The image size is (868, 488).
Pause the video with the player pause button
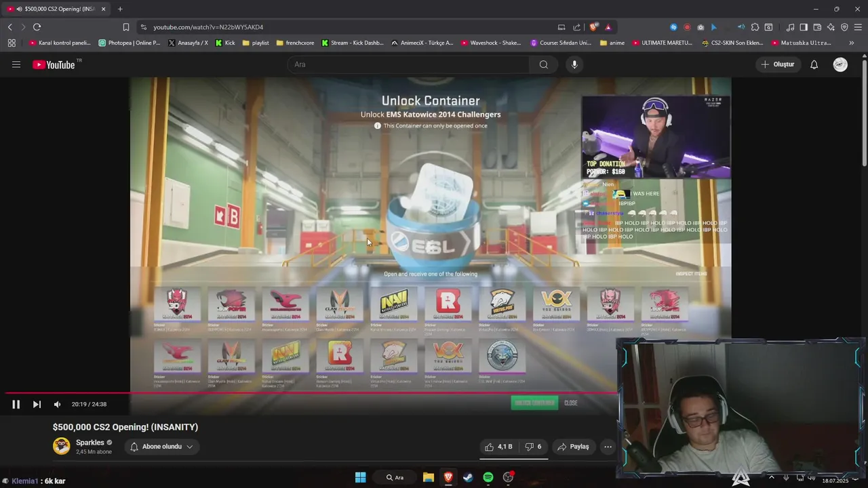pyautogui.click(x=16, y=404)
